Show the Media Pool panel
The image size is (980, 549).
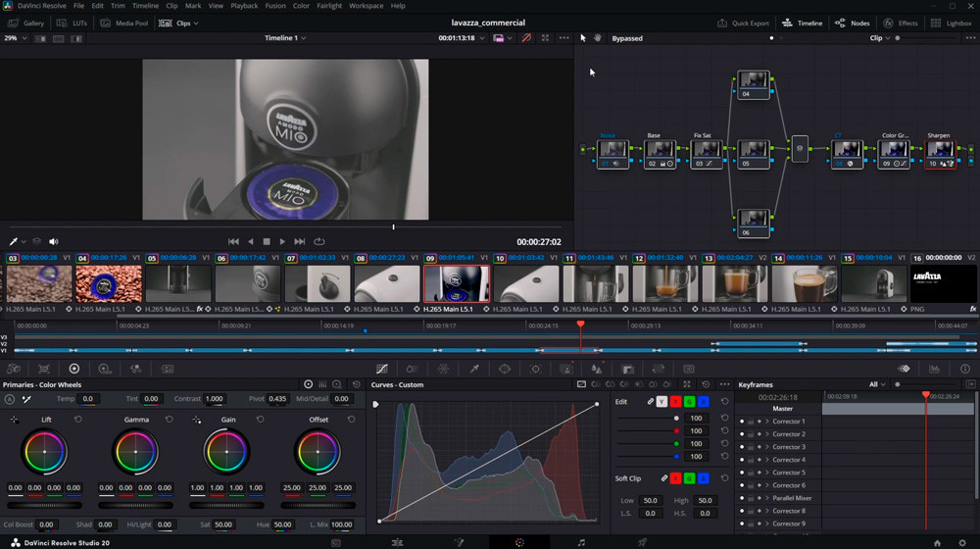pyautogui.click(x=124, y=24)
